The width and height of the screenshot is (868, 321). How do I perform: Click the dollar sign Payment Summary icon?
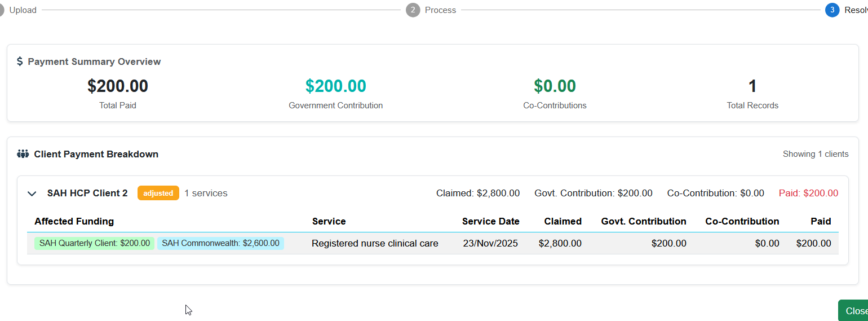point(20,61)
